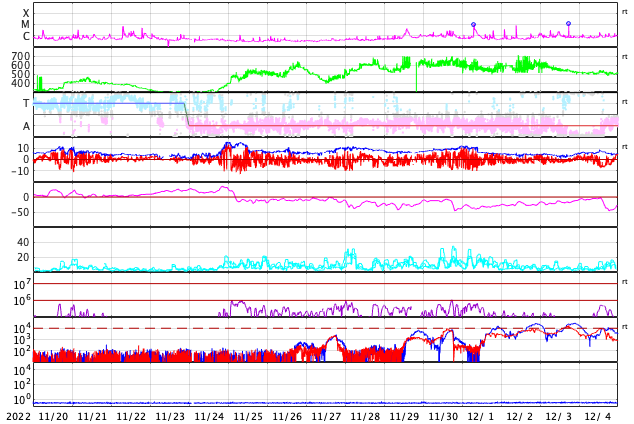Click the T label on the sector axis
Image resolution: width=634 pixels, height=424 pixels.
coord(26,103)
